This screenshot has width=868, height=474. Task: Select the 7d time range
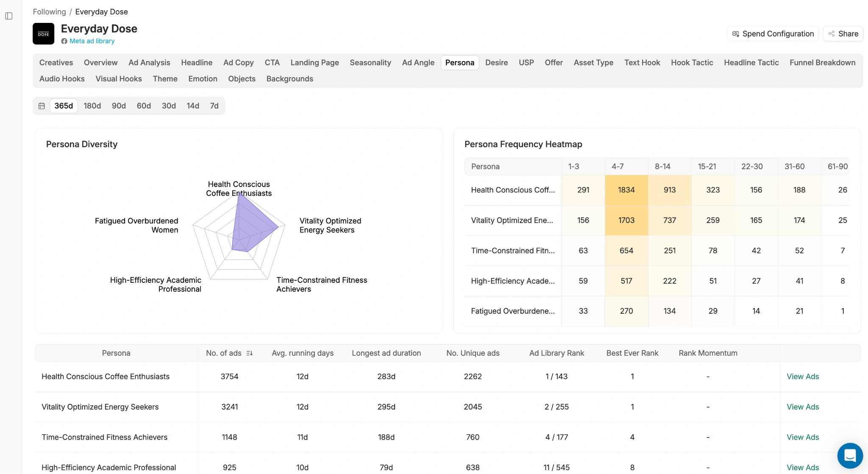tap(214, 106)
